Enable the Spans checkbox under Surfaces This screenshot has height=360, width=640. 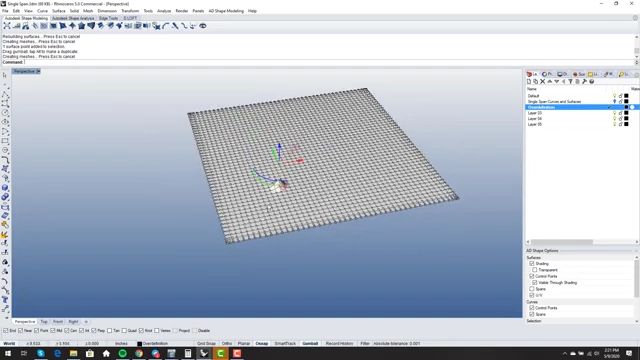click(x=531, y=289)
